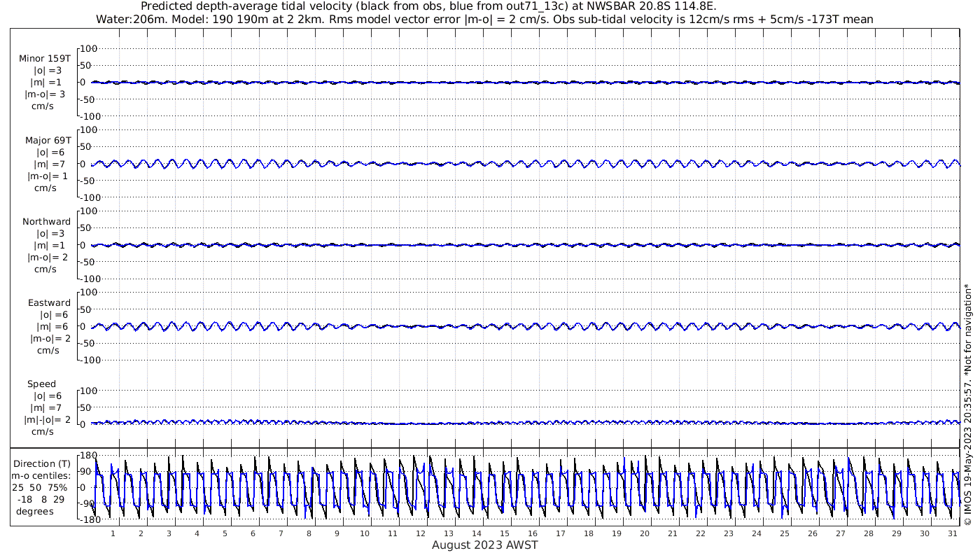Click '|m|-|o|= 2' in the Speed panel
Viewport: 980px width, 560px height.
click(47, 419)
